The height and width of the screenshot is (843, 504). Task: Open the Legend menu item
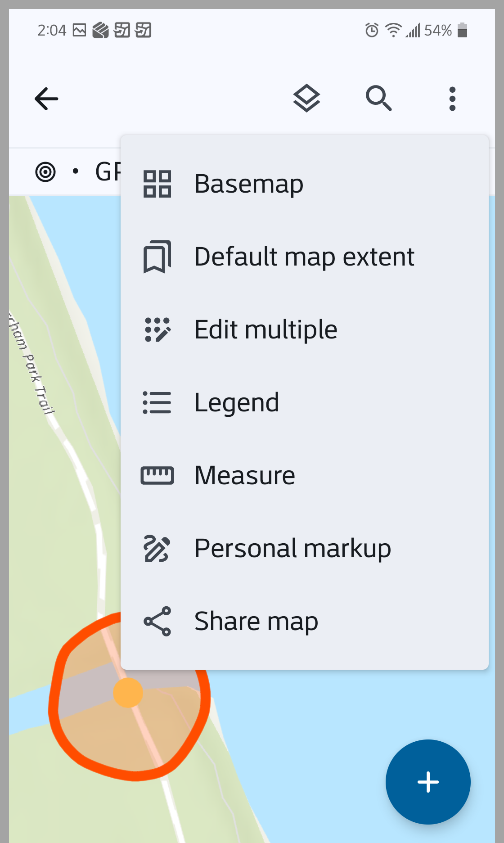click(x=237, y=402)
